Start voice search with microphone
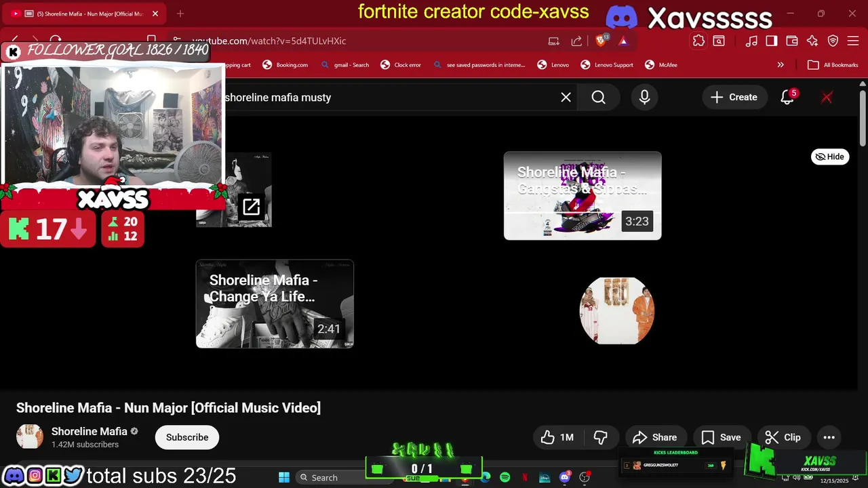 pos(644,98)
